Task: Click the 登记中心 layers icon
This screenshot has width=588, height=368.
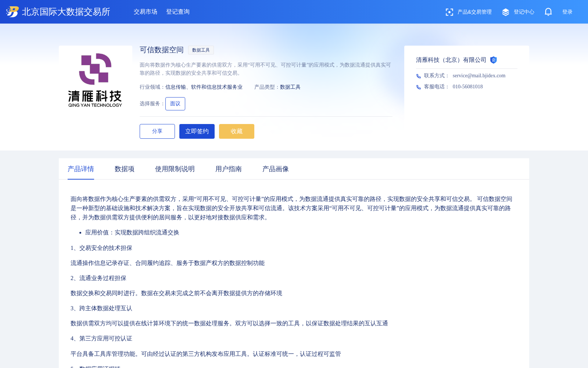Action: coord(506,12)
